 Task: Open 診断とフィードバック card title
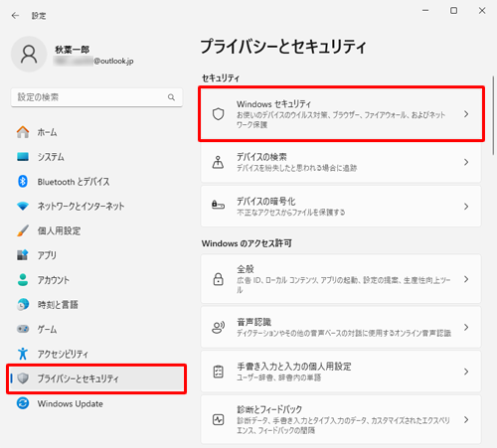coord(269,409)
